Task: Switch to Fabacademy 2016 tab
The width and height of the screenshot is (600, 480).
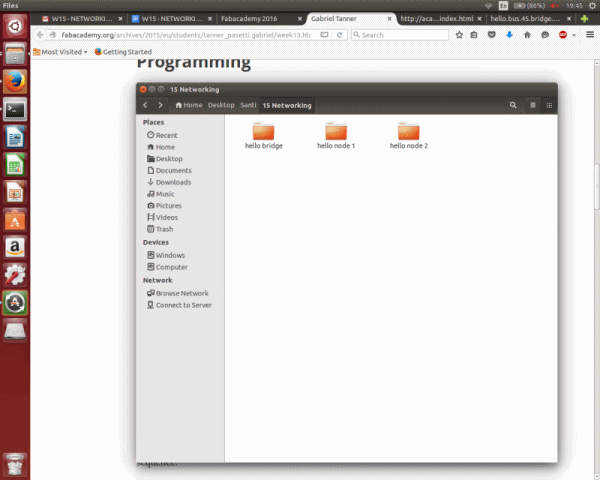Action: [x=249, y=19]
